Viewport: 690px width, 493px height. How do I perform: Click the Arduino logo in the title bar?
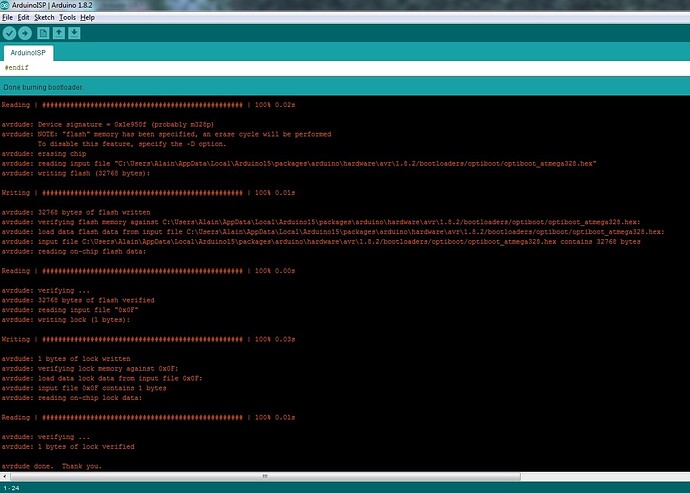click(x=5, y=5)
